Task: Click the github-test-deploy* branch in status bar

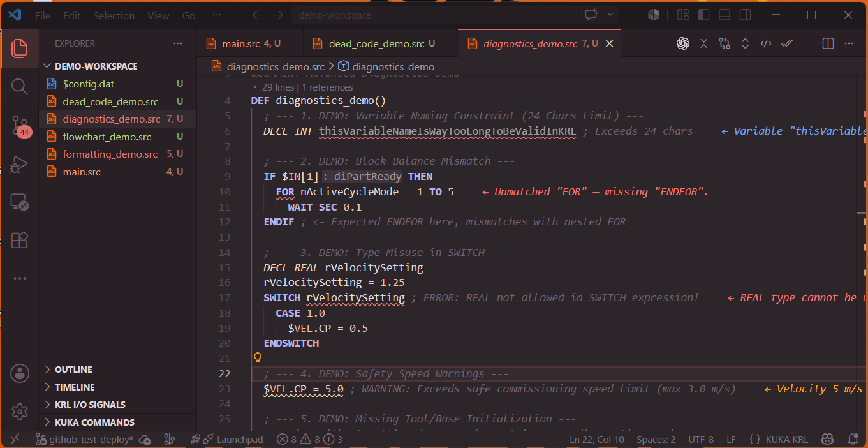Action: tap(84, 440)
